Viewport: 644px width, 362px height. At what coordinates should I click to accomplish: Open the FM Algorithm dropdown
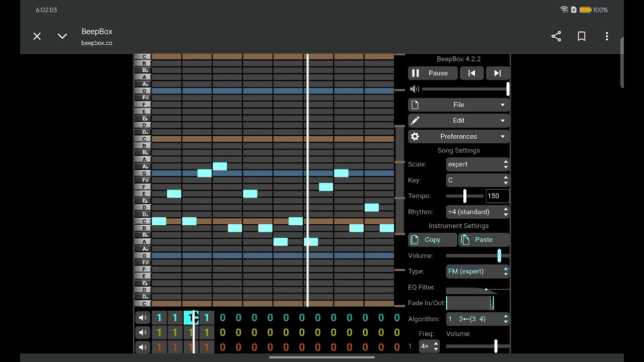pyautogui.click(x=477, y=319)
